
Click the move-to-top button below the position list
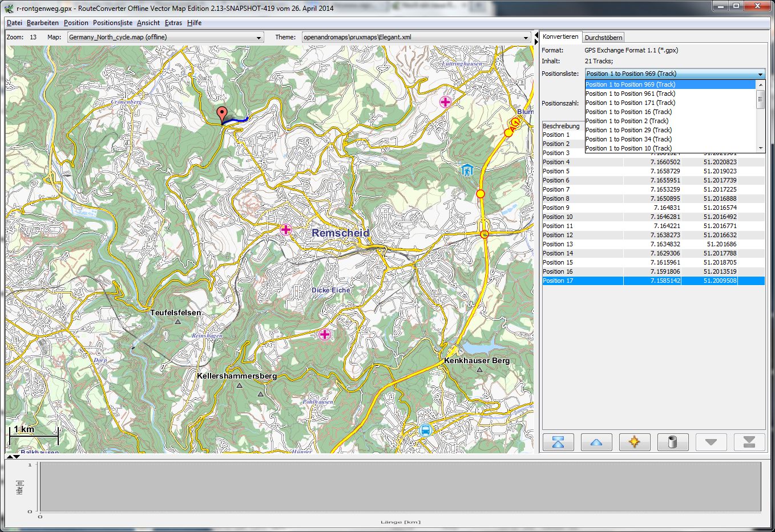pos(558,442)
